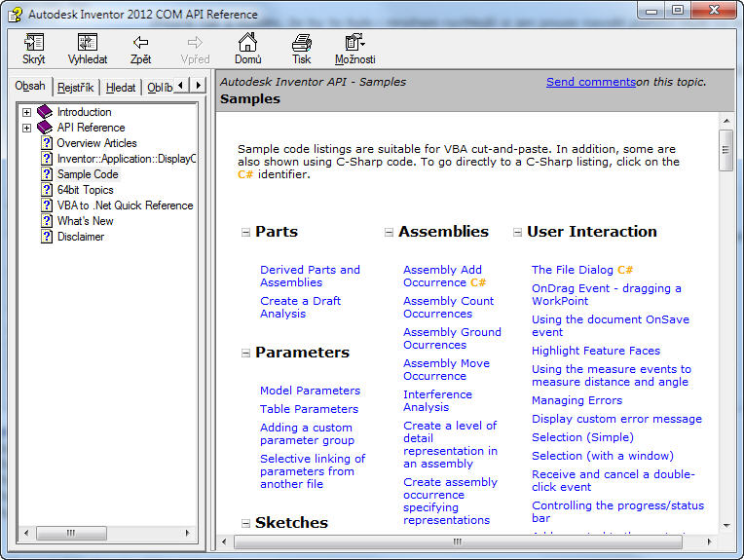Switch to the Hledat tab

[x=121, y=87]
